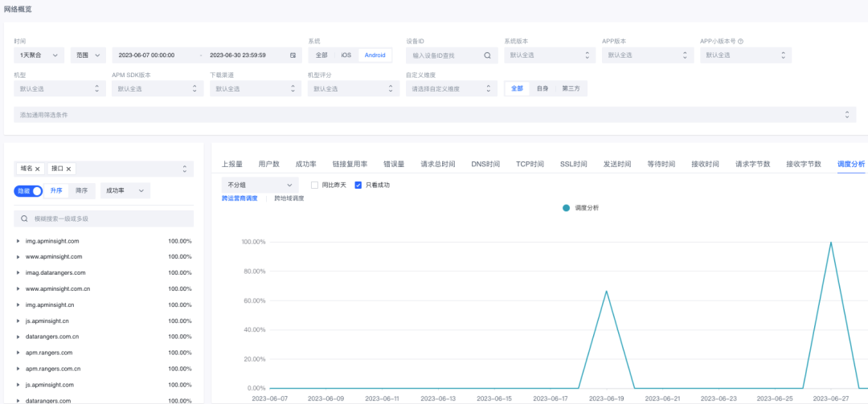Click the 调度分析 legend dot
This screenshot has width=868, height=404.
(x=566, y=208)
